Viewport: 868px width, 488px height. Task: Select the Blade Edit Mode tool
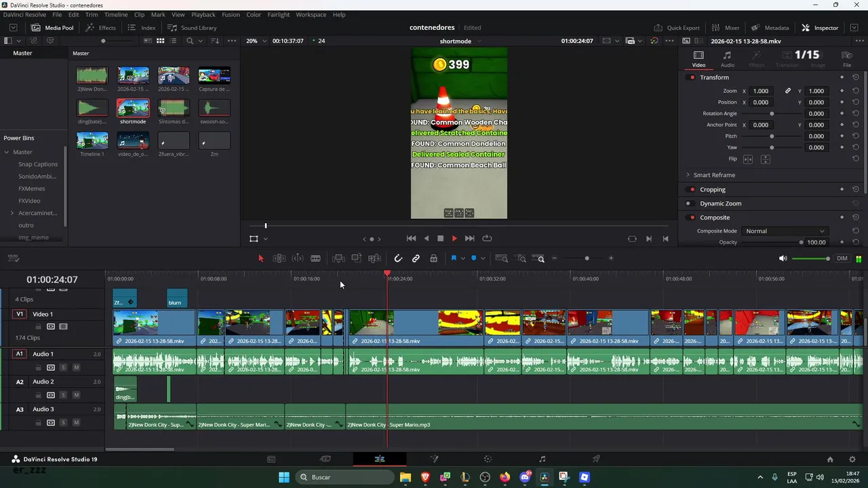(x=315, y=258)
